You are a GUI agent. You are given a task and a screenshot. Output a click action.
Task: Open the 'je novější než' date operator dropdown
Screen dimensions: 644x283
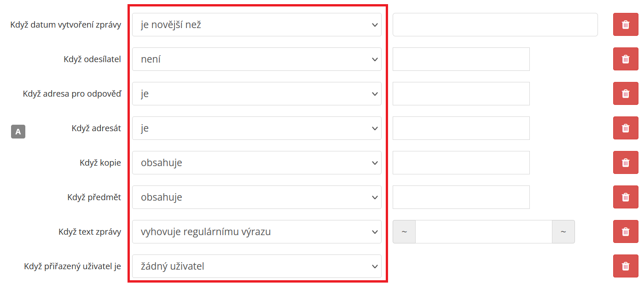[256, 24]
